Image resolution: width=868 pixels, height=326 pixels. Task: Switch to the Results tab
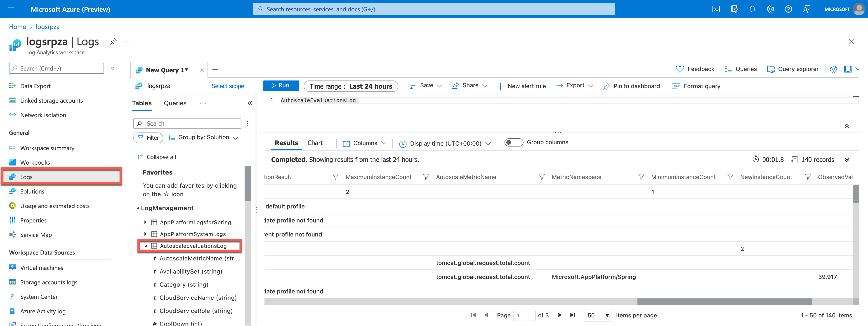286,143
